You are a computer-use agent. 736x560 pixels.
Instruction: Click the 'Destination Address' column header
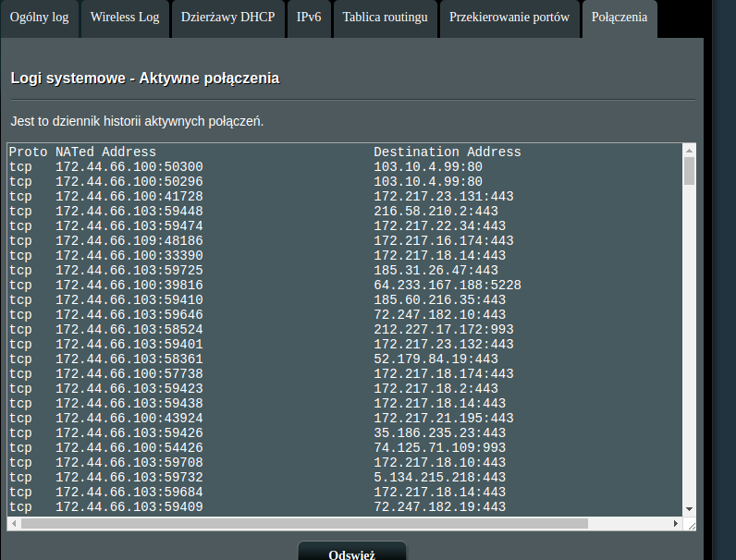448,152
